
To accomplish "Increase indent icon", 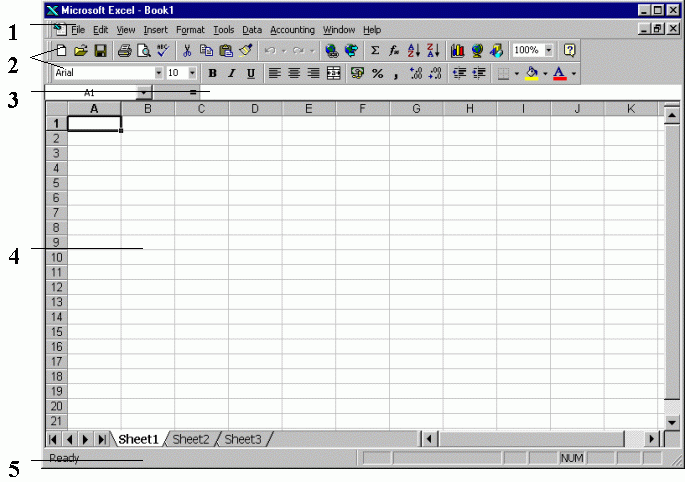I will click(x=479, y=73).
